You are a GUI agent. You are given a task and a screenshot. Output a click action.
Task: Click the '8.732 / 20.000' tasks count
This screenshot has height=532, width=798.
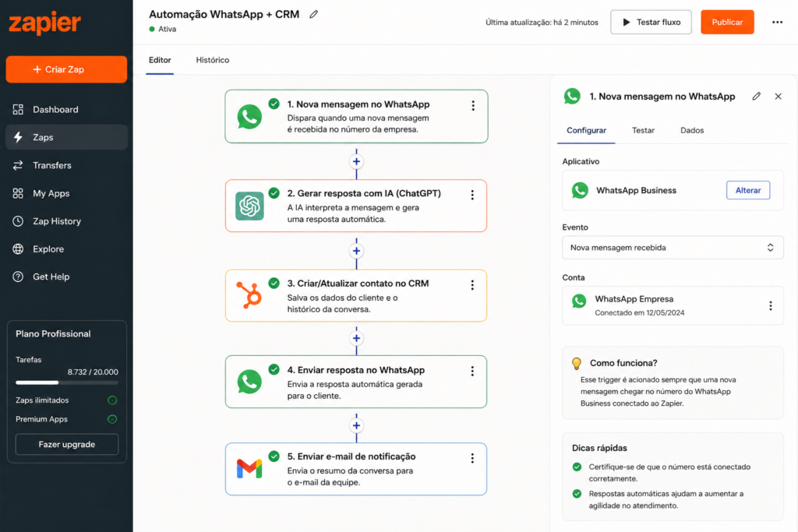pos(93,372)
